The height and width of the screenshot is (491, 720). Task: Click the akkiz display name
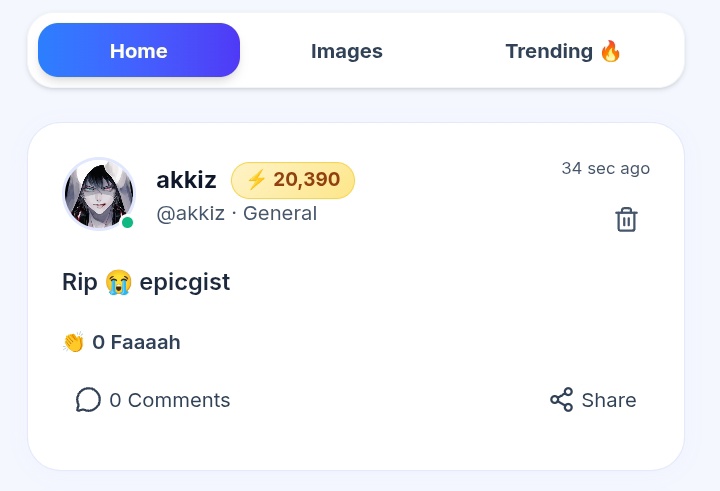[186, 180]
